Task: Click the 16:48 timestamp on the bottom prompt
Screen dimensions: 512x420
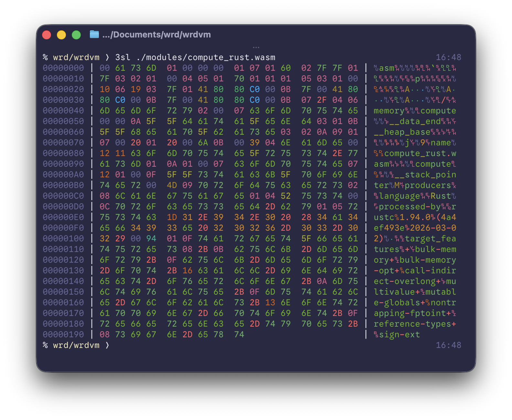Action: pyautogui.click(x=448, y=345)
